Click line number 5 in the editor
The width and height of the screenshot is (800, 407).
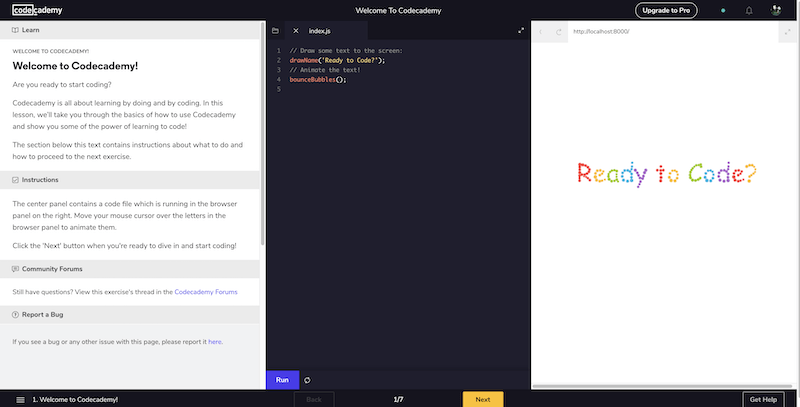point(279,89)
